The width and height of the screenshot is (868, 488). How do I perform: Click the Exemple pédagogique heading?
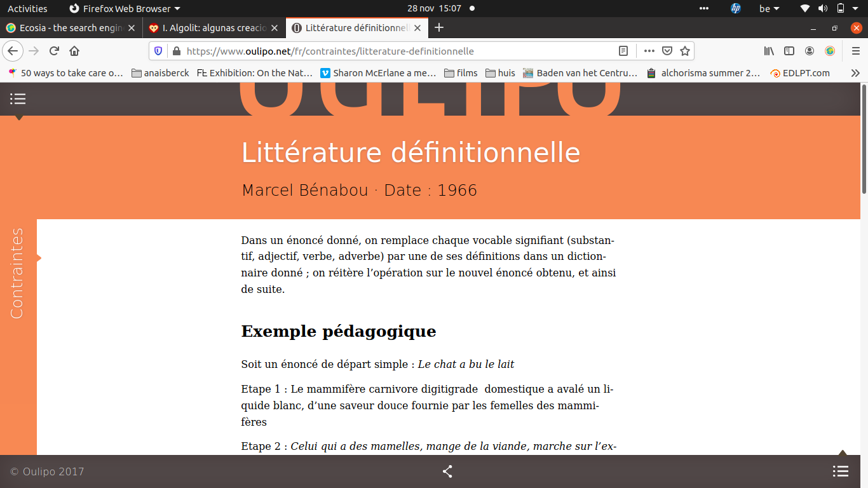(339, 331)
